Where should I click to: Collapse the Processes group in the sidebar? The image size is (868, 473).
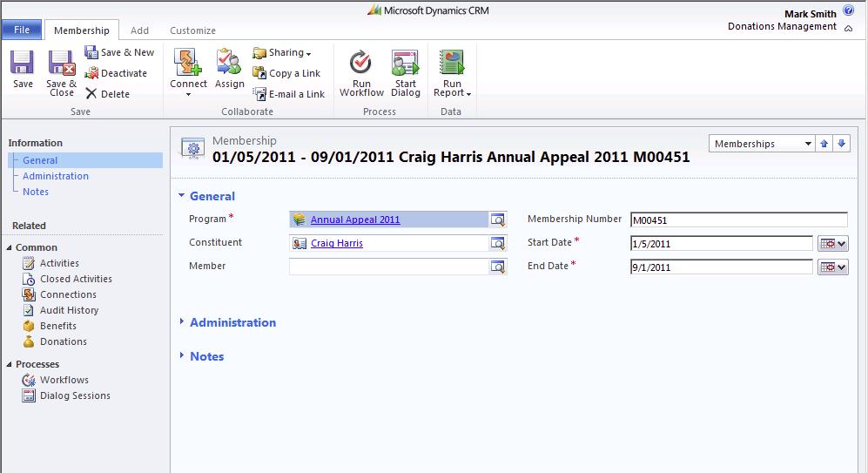(x=9, y=364)
